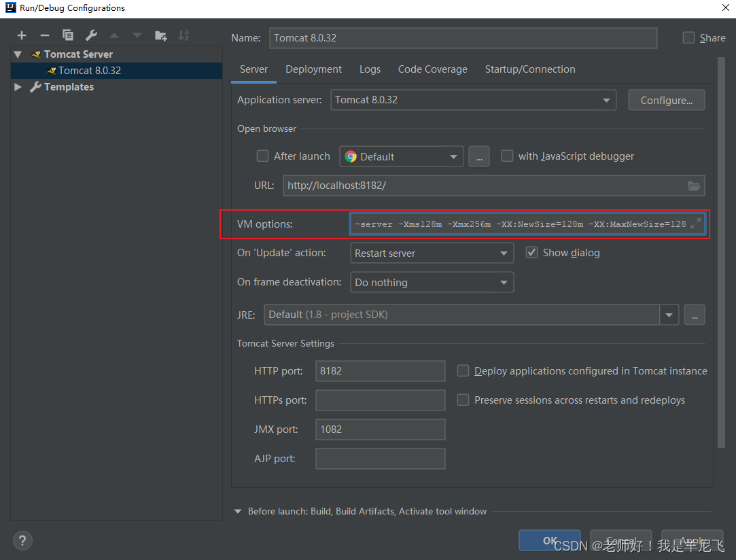Open Application server dropdown
This screenshot has height=560, width=736.
tap(473, 100)
